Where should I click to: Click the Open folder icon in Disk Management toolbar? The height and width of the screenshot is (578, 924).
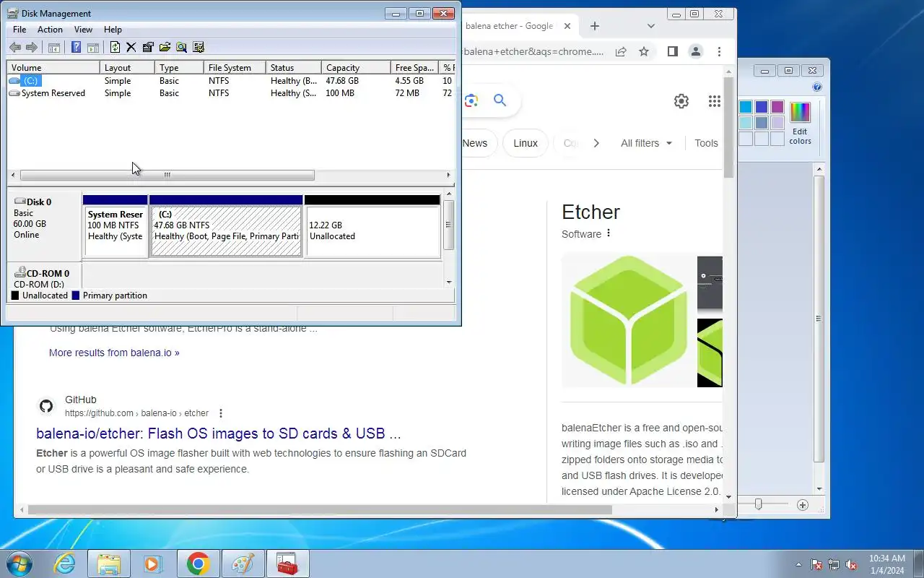[x=165, y=48]
